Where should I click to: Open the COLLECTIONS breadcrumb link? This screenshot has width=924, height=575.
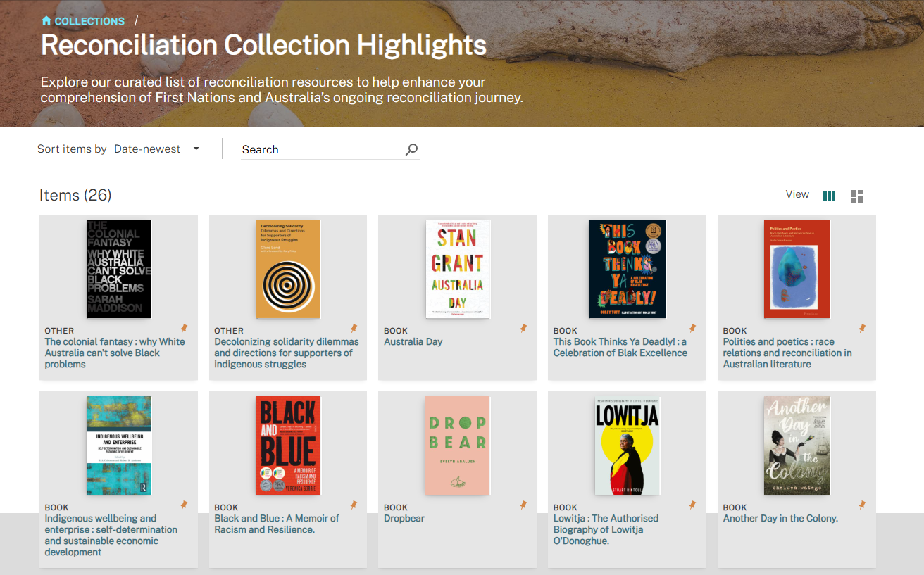89,21
